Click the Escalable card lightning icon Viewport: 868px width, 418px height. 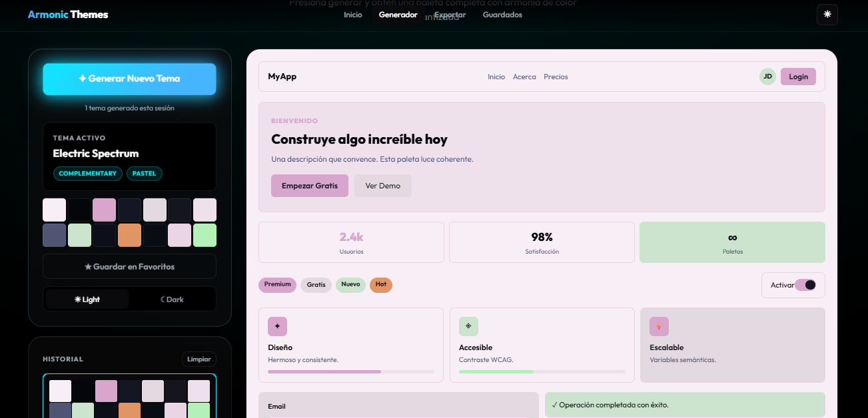tap(659, 326)
